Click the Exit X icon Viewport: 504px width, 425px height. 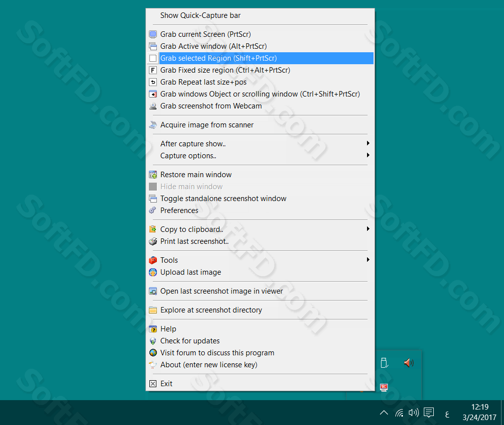pos(153,384)
